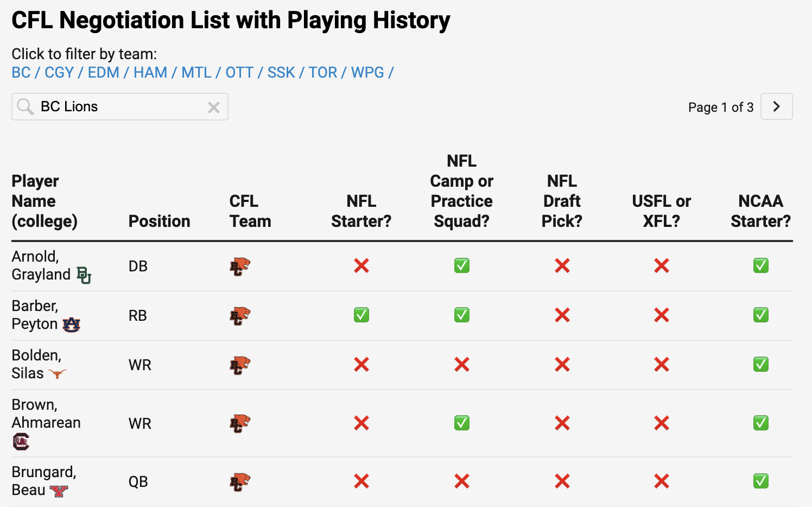Filter the list by WPG team
This screenshot has height=507, width=812.
point(367,72)
